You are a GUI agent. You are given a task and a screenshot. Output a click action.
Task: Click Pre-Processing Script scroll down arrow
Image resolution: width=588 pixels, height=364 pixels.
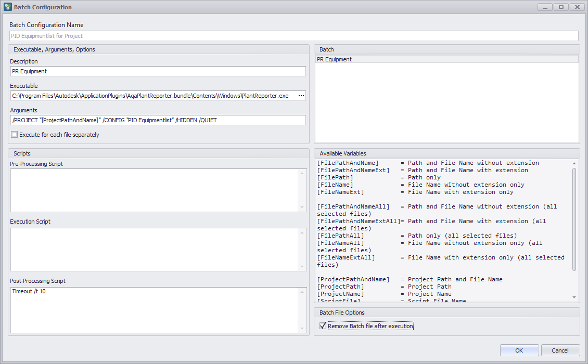[x=302, y=207]
